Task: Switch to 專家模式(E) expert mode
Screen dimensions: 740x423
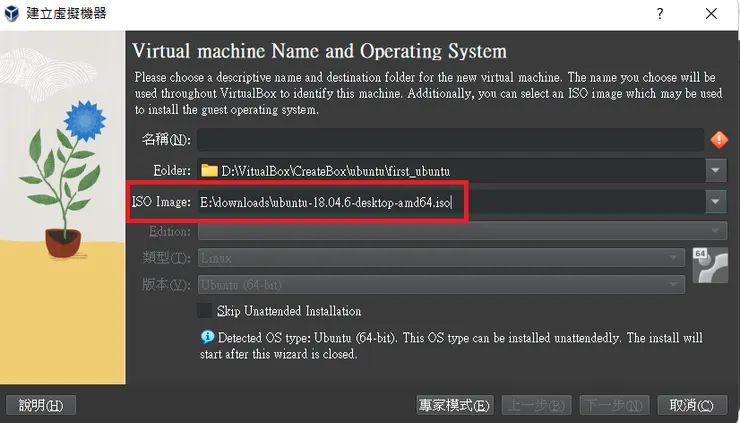Action: click(x=454, y=405)
